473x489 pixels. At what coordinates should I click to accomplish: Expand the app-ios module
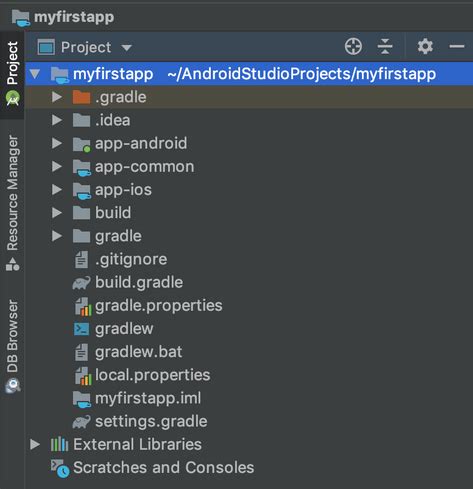[x=57, y=190]
